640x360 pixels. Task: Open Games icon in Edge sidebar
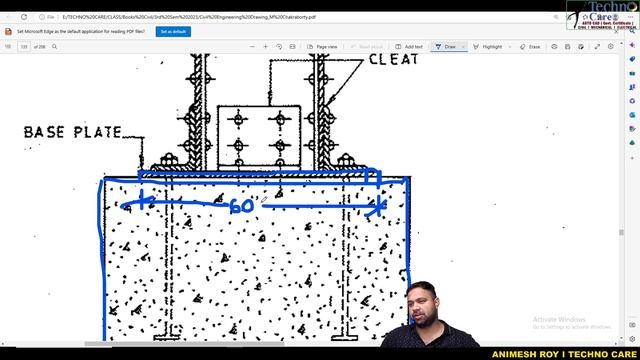click(632, 87)
